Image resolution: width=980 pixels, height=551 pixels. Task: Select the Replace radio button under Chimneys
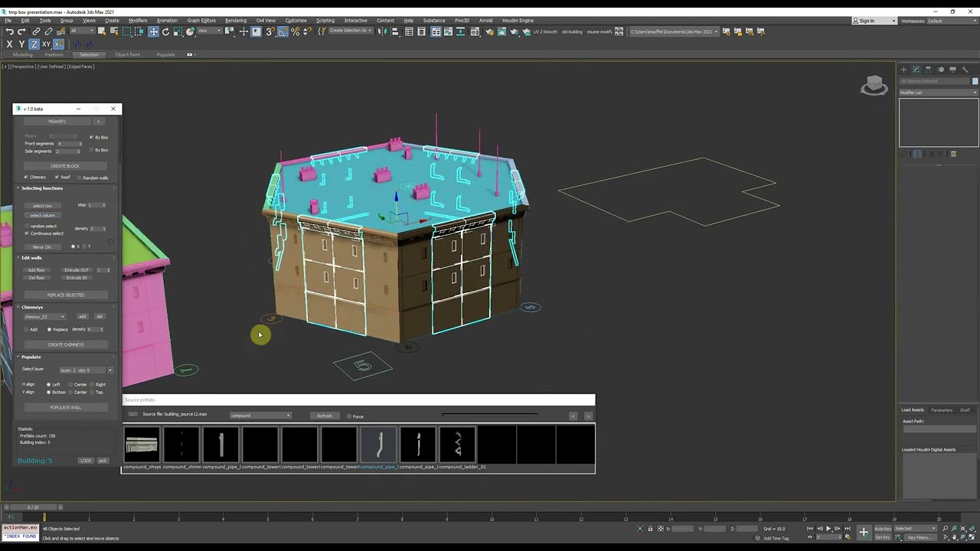coord(50,329)
